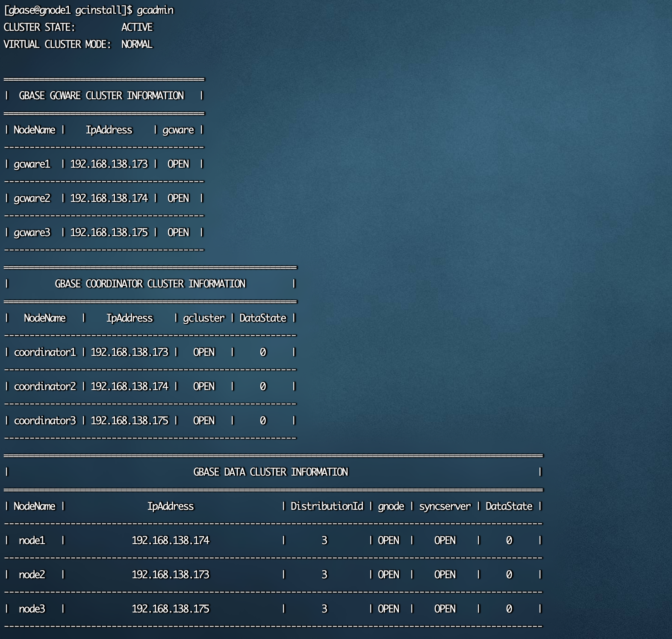The height and width of the screenshot is (639, 672).
Task: Click the gcluster OPEN status for coordinator3
Action: (204, 421)
